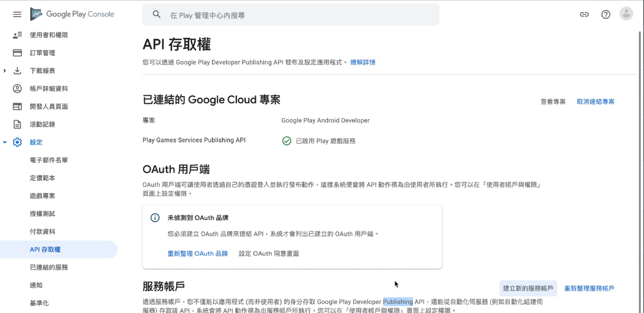Click the 使用者和權限 people icon
Image resolution: width=644 pixels, height=313 pixels.
(17, 35)
